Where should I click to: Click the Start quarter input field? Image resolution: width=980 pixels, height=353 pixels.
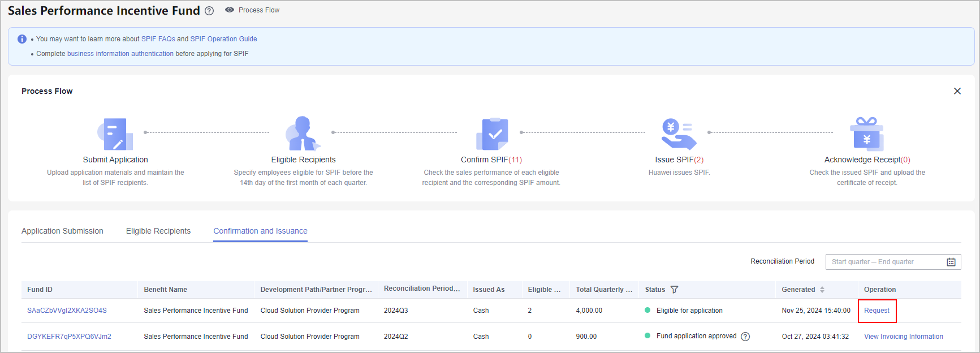(850, 262)
